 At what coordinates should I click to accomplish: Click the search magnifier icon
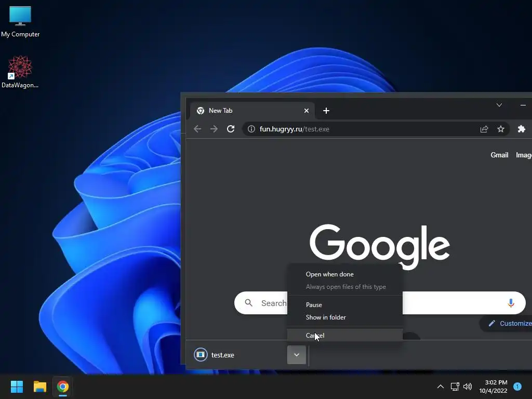pyautogui.click(x=249, y=303)
